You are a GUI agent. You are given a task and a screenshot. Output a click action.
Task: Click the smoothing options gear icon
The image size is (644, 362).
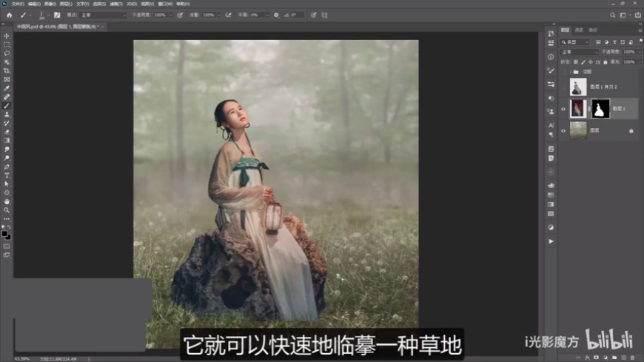(x=276, y=15)
